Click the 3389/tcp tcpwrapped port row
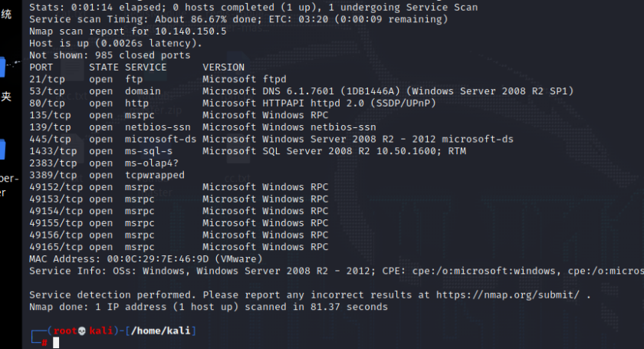The image size is (644, 349). click(107, 175)
